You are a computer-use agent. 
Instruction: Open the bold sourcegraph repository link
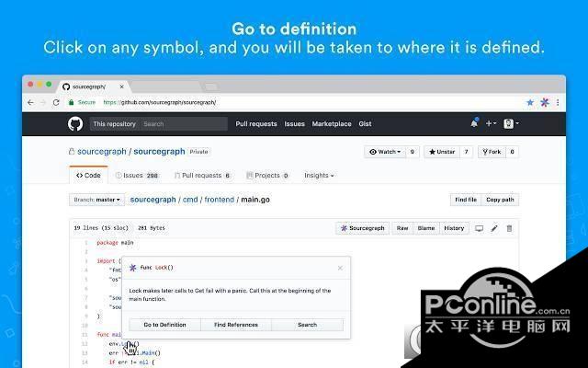[159, 151]
